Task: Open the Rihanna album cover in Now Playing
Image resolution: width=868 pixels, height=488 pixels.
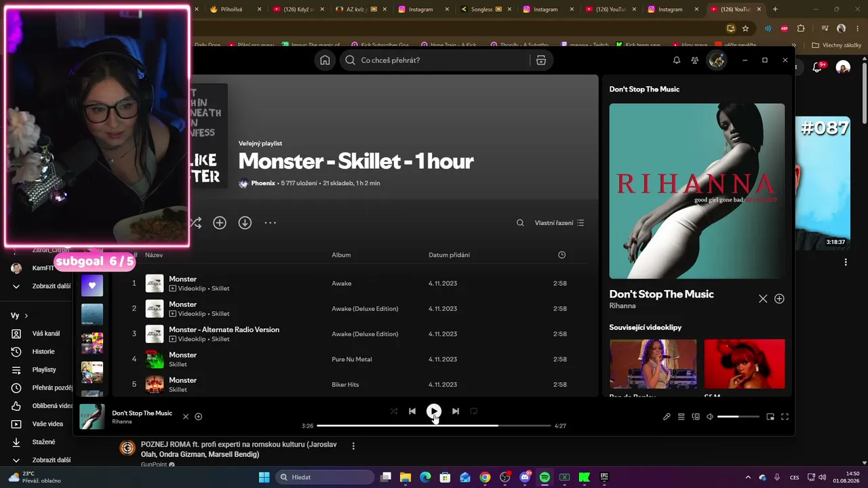Action: click(x=697, y=191)
